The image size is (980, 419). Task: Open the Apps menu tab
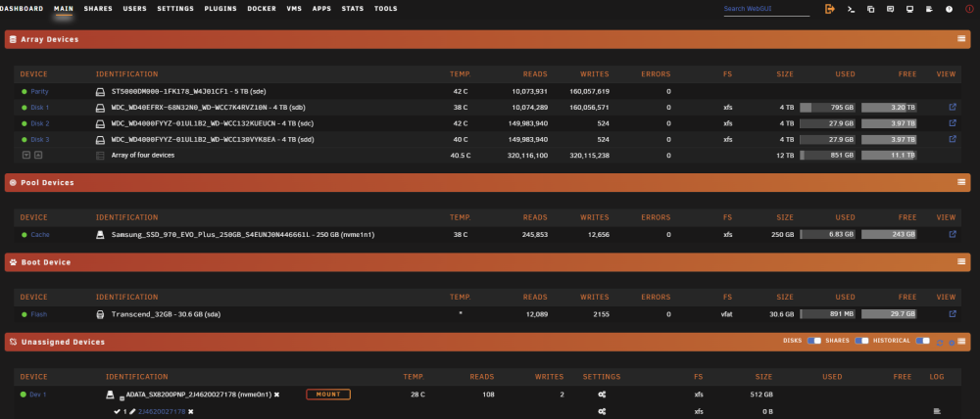[x=321, y=9]
